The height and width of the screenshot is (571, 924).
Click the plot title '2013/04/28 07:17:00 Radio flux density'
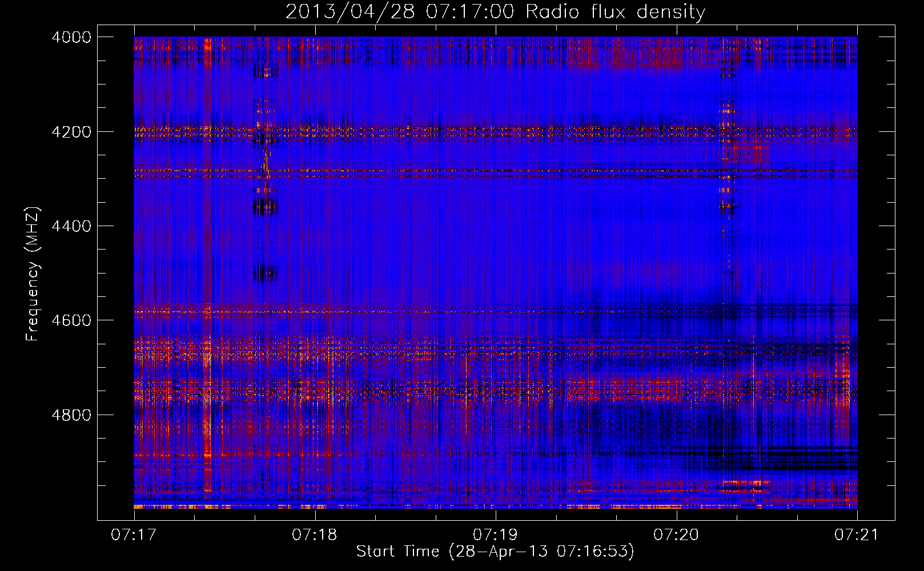(x=495, y=12)
